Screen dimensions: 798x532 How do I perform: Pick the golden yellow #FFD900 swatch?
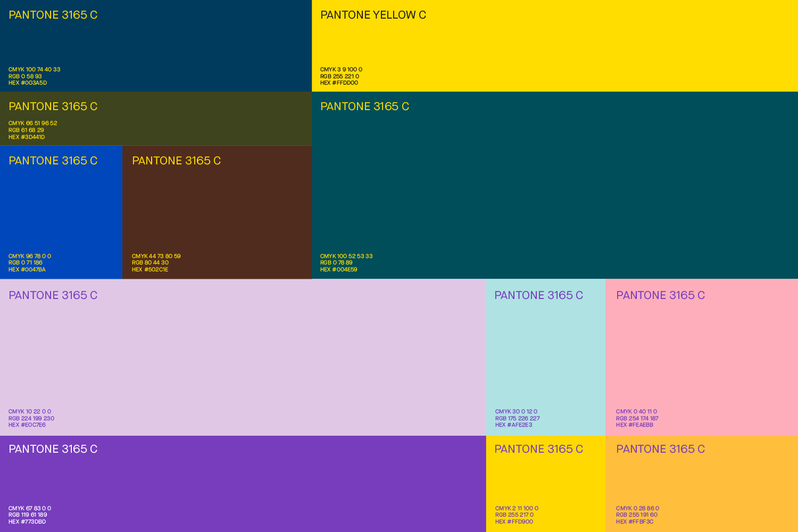[546, 484]
